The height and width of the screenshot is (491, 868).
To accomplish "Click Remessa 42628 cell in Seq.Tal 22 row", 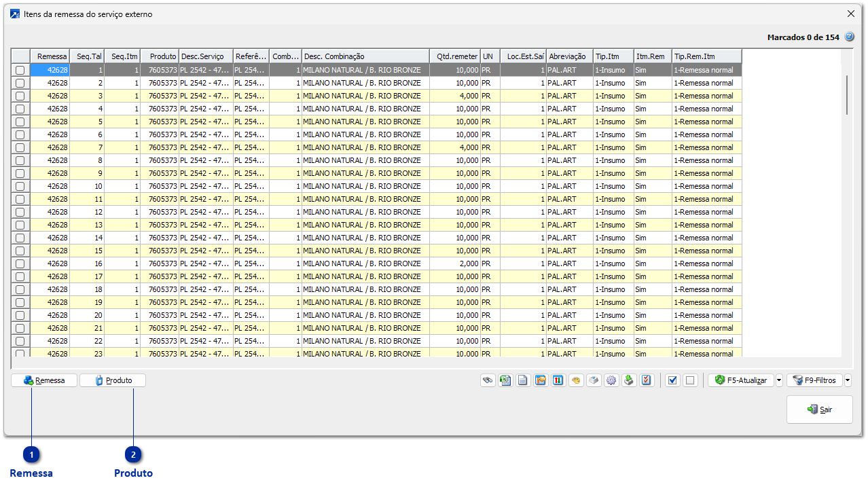I will click(x=50, y=341).
